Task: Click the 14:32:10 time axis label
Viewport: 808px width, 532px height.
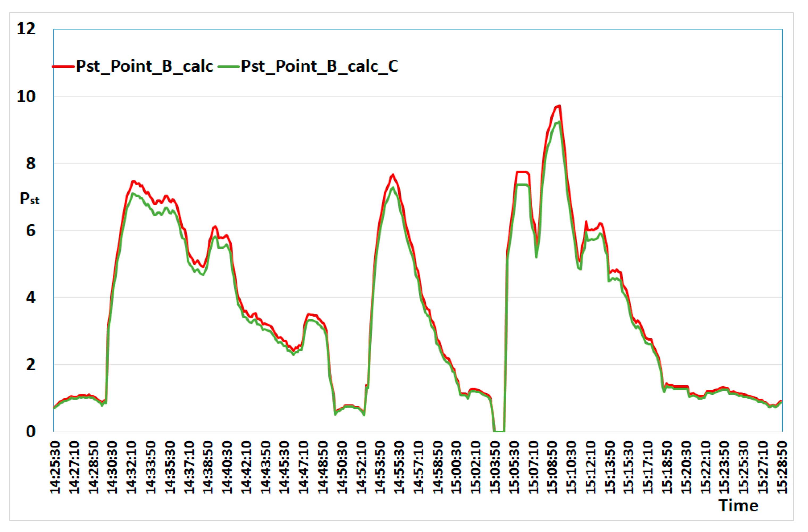Action: (131, 467)
